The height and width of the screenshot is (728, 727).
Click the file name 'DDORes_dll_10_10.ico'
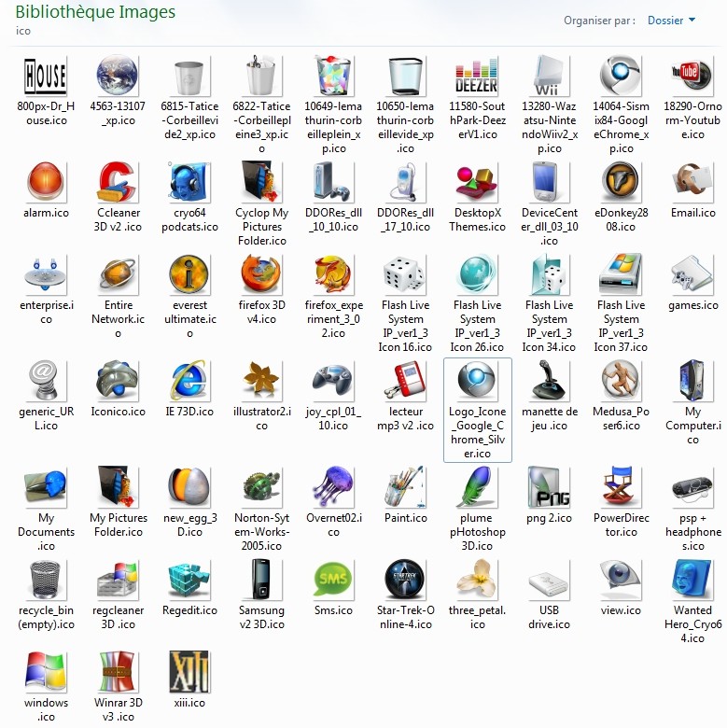tap(333, 219)
